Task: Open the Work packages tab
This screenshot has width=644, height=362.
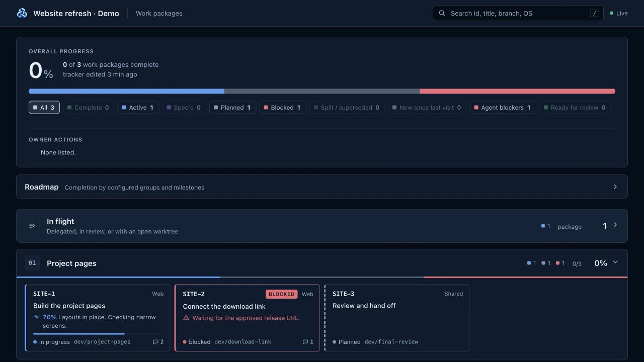Action: [x=159, y=14]
